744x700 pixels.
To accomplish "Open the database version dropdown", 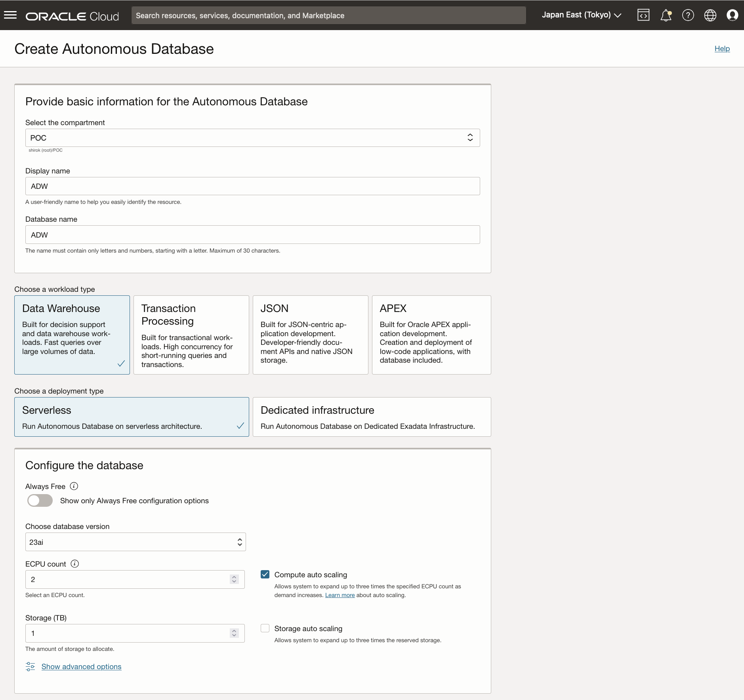I will [x=135, y=542].
